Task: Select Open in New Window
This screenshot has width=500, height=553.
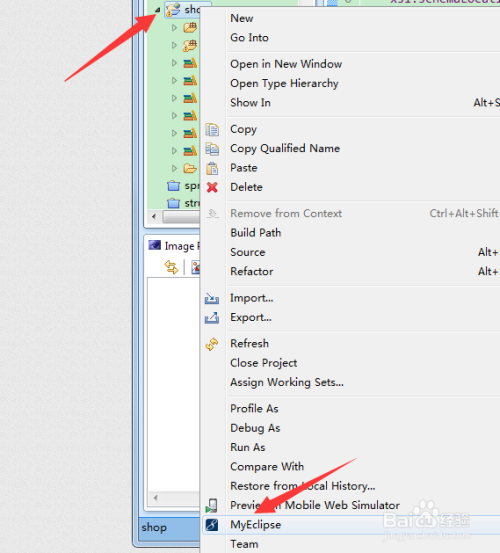Action: pos(286,64)
